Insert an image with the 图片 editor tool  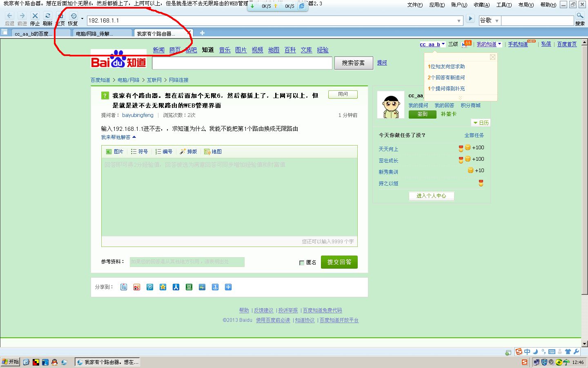click(114, 152)
